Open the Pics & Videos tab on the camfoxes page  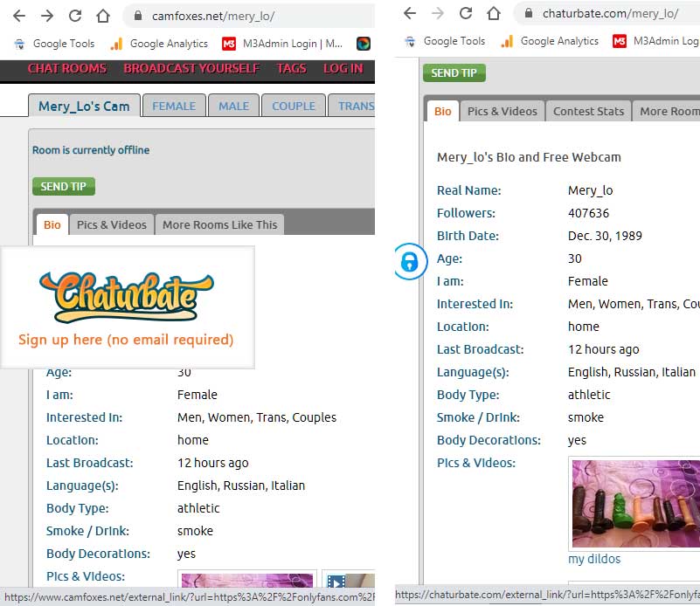(x=112, y=224)
